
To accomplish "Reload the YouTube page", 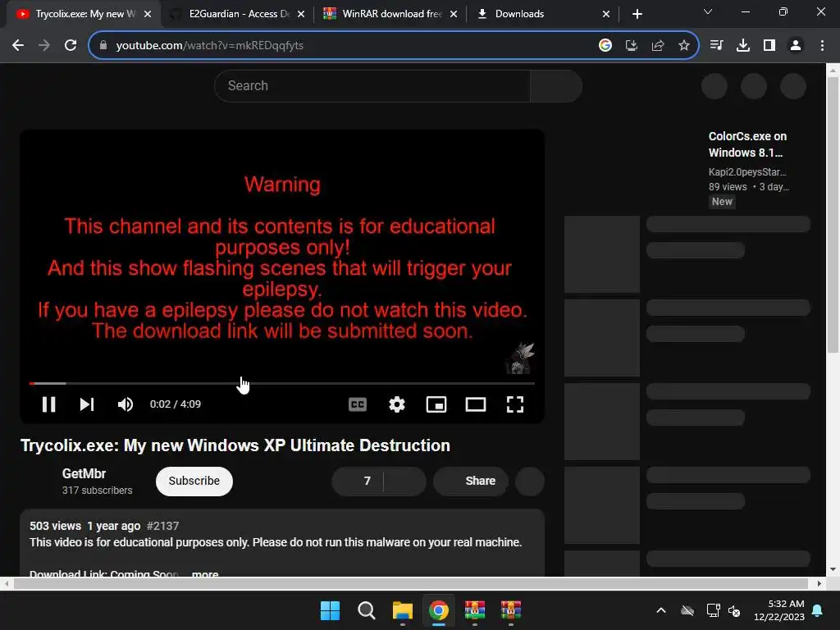I will (x=71, y=46).
